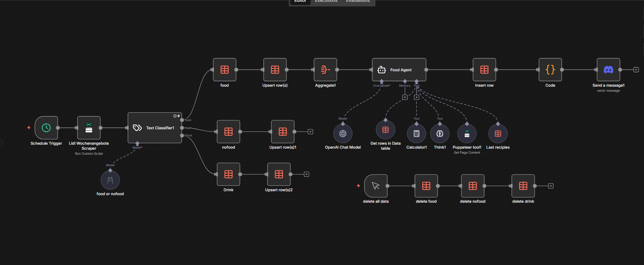Switch to the Executions tab

click(326, 1)
